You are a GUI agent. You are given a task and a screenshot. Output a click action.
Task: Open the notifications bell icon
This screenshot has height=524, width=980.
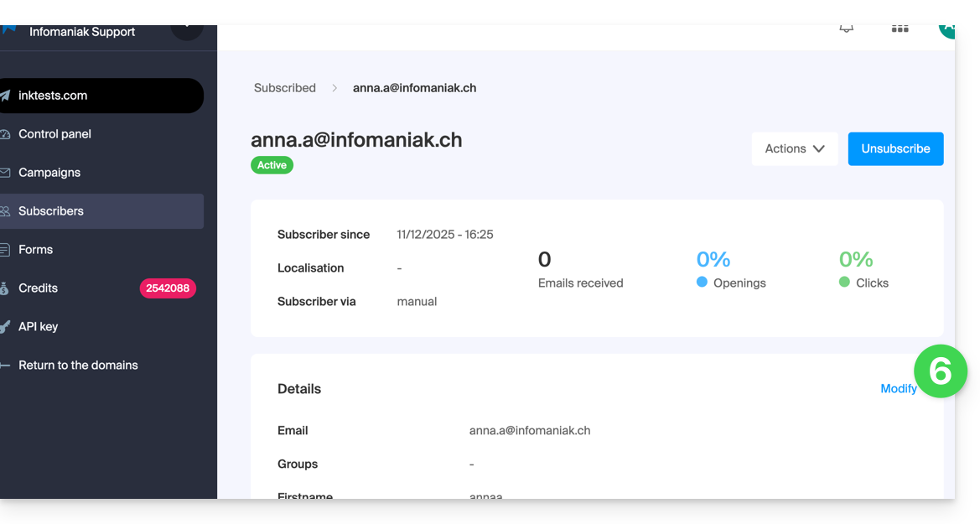pyautogui.click(x=846, y=29)
